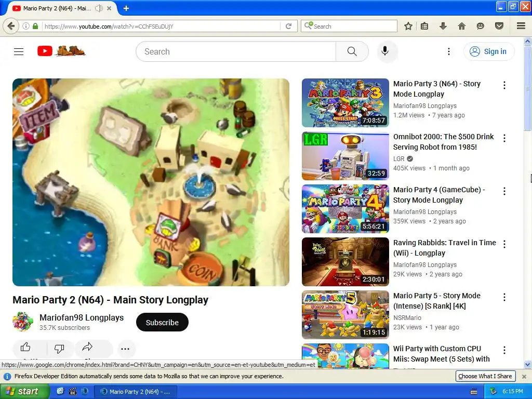Click Mario Party 3 video thumbnail

(x=345, y=103)
